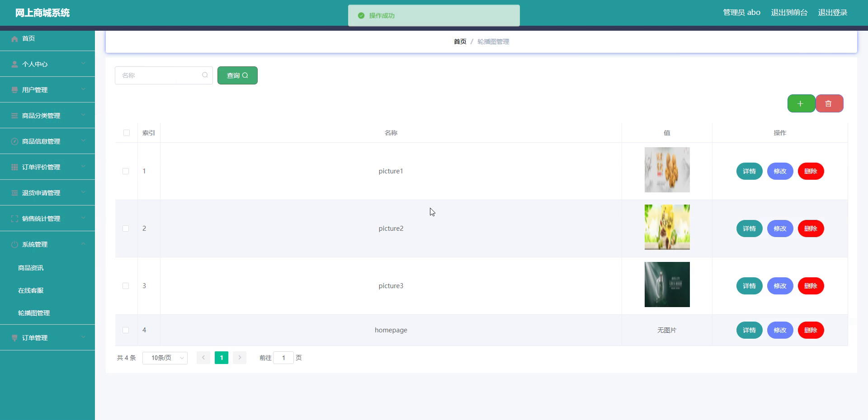Viewport: 868px width, 420px height.
Task: Expand the 订单管理 sidebar menu
Action: [47, 338]
